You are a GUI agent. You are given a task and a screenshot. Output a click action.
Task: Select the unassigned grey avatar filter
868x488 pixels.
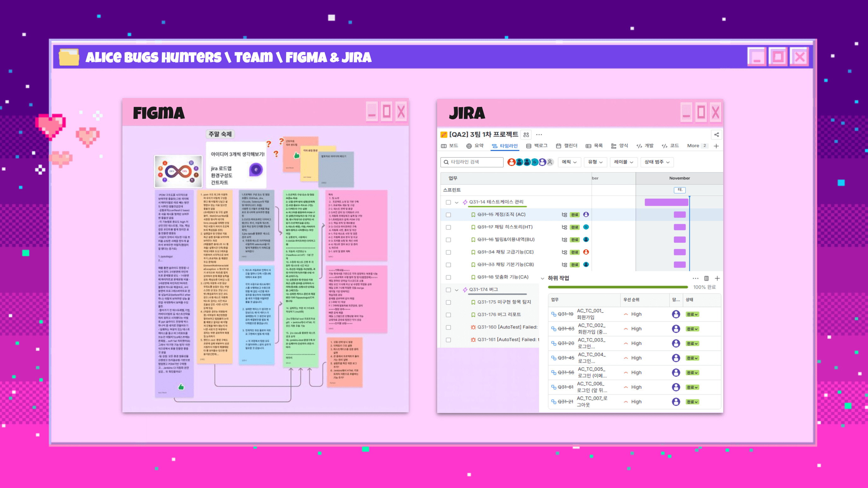point(550,162)
